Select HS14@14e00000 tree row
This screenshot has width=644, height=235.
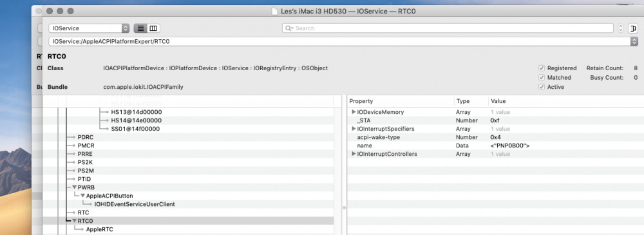click(x=136, y=120)
